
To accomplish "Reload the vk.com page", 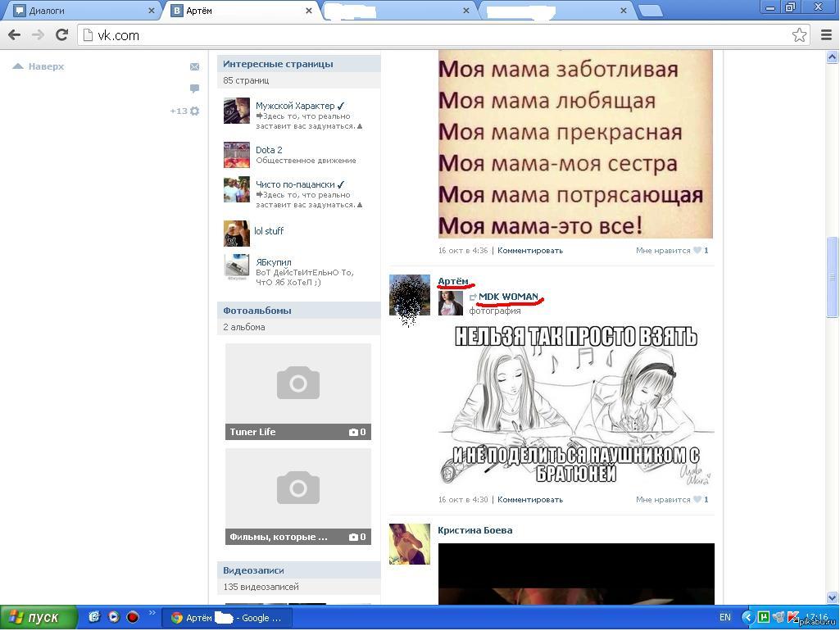I will 61,34.
